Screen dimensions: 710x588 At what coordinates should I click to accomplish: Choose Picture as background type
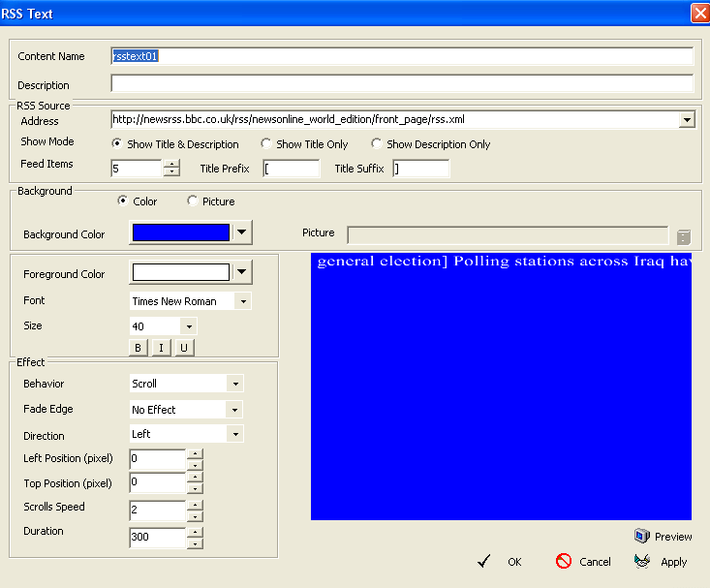tap(193, 201)
